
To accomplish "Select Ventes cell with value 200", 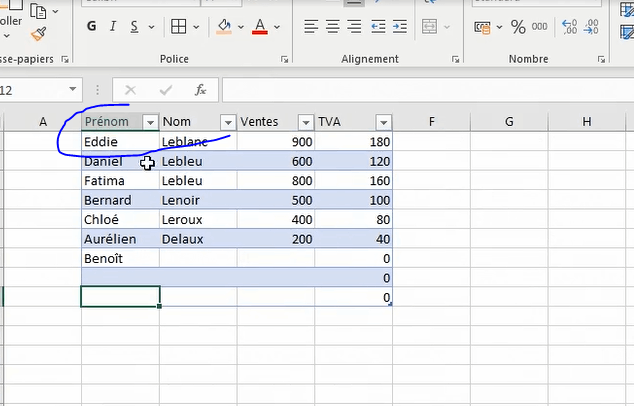I will (276, 239).
